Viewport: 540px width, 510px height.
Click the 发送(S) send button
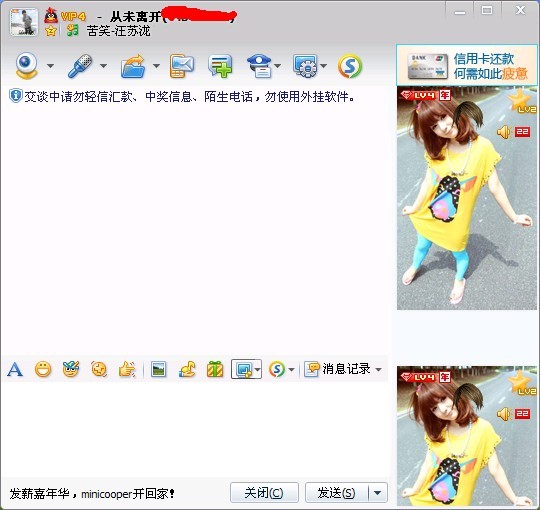point(336,492)
